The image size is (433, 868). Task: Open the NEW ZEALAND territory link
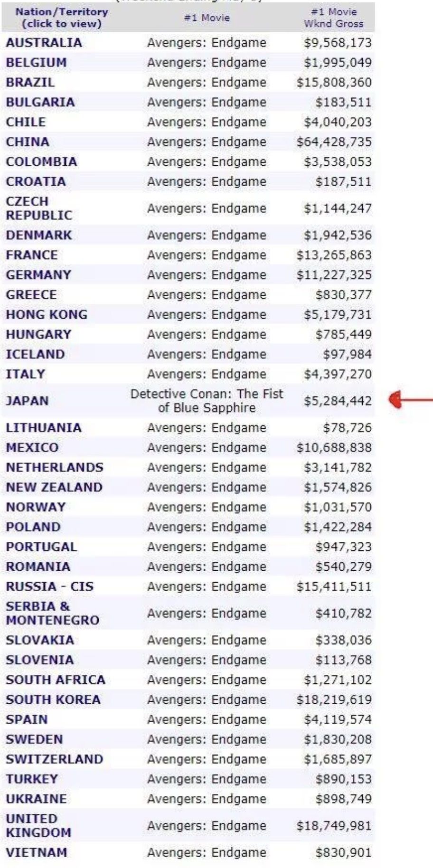[54, 487]
